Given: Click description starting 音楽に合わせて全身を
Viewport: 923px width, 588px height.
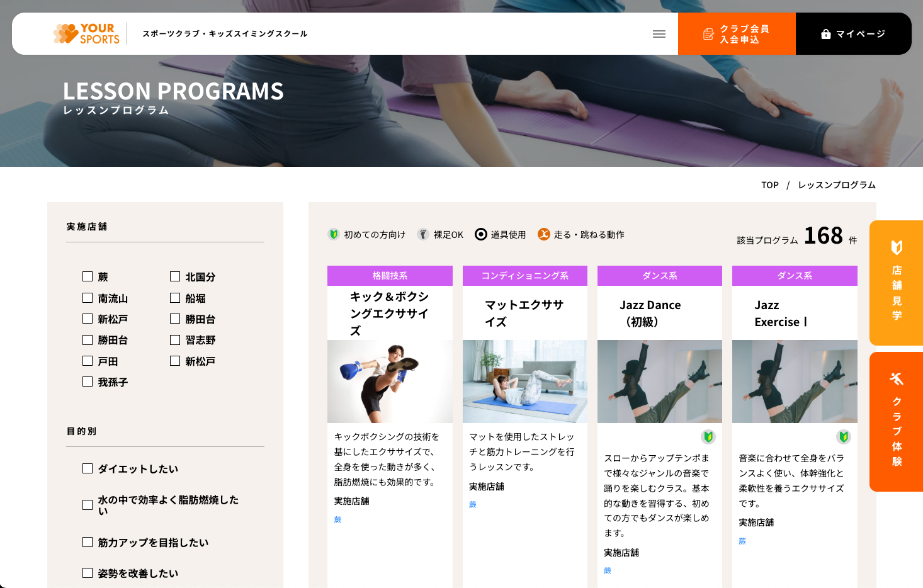Looking at the screenshot, I should point(792,480).
